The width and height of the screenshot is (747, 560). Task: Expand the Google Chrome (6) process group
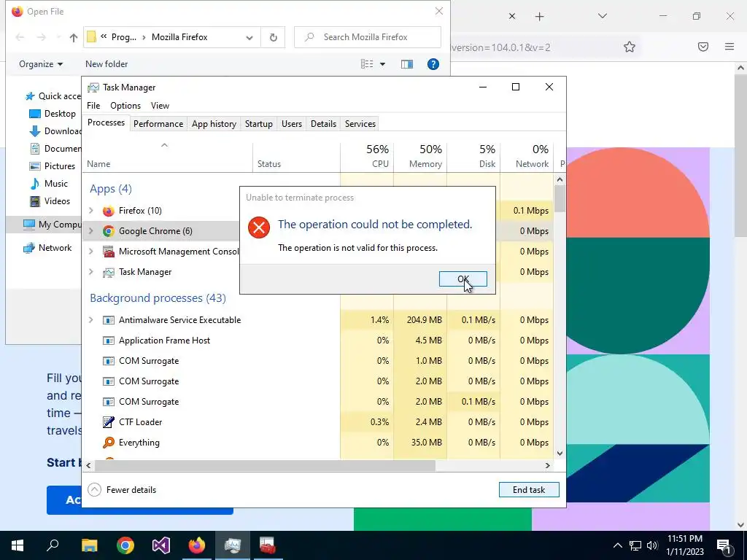point(91,231)
